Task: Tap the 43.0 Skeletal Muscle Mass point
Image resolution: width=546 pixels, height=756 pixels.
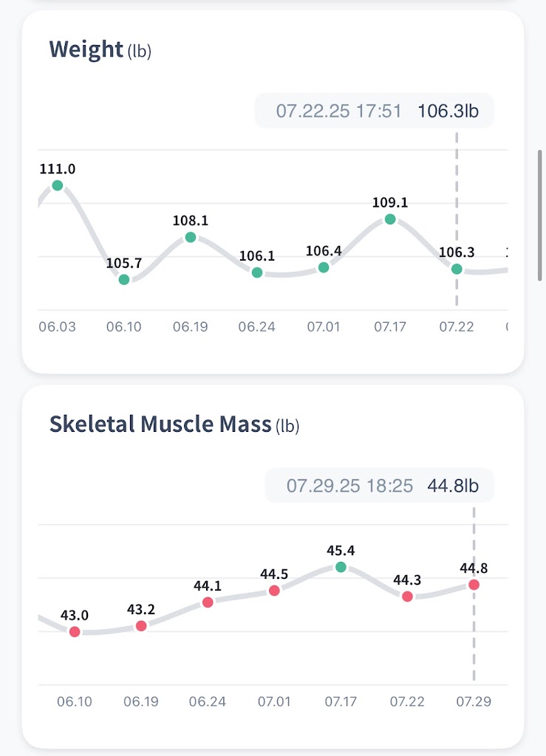Action: (75, 631)
